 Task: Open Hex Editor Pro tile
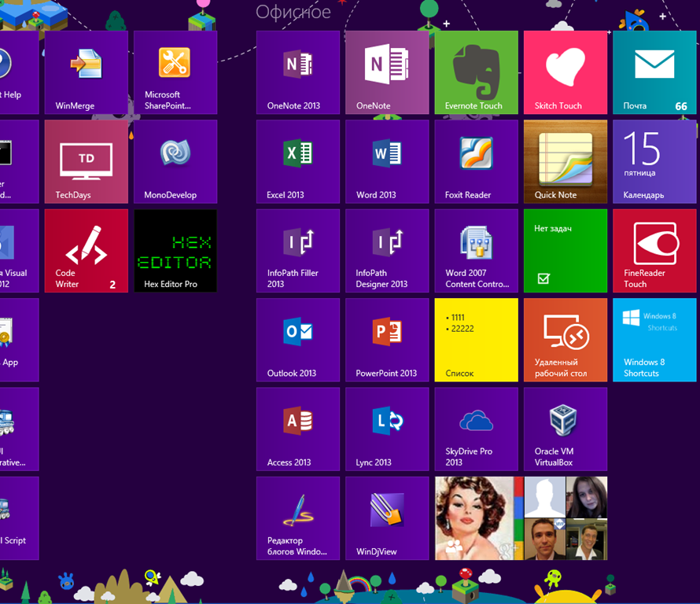point(175,251)
